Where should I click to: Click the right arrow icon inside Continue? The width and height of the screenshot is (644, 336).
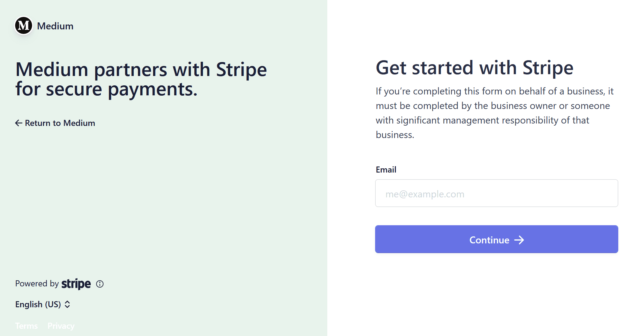pos(519,240)
